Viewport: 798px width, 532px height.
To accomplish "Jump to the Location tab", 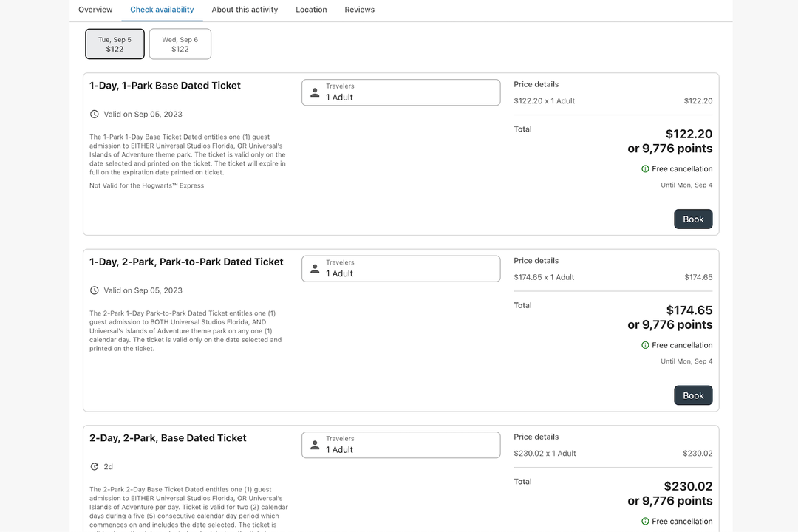I will pyautogui.click(x=311, y=10).
